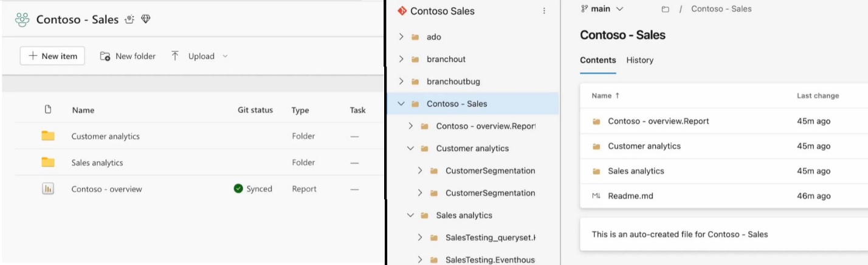Click the Contoso - Sales folder icon in tree
868x265 pixels.
tap(415, 104)
